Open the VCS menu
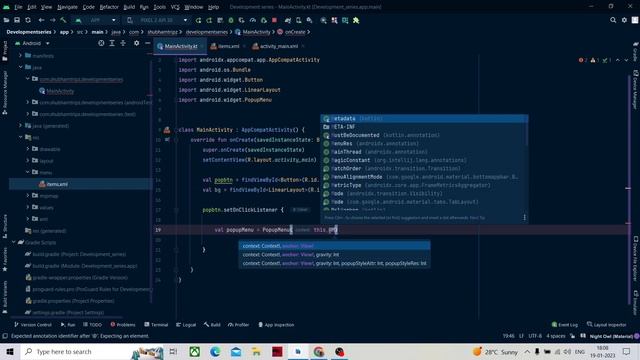640x360 pixels. (x=175, y=7)
